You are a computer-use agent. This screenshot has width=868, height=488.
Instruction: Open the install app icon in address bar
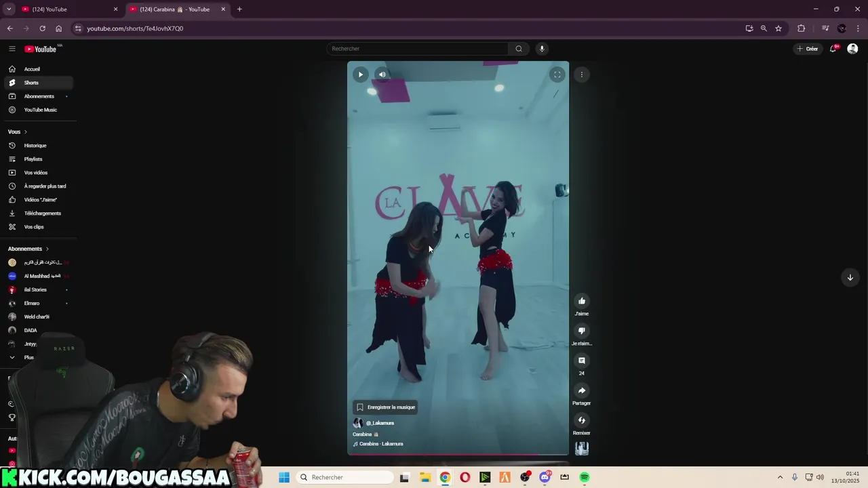tap(749, 28)
